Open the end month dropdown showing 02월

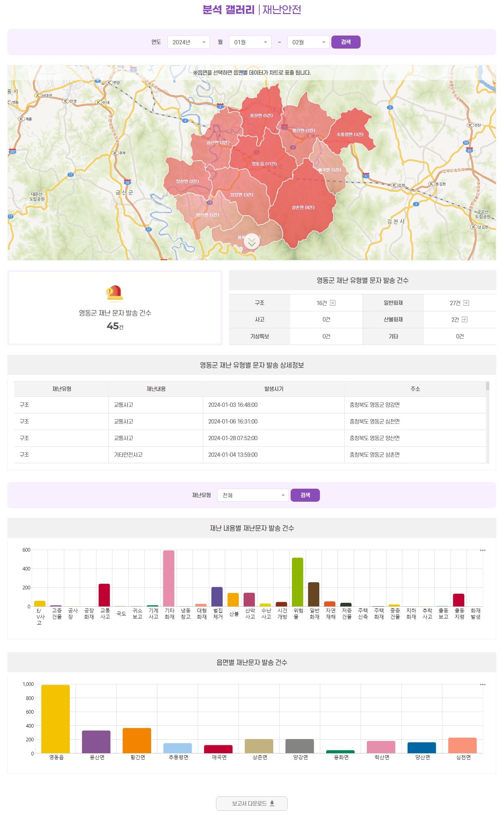[x=308, y=42]
